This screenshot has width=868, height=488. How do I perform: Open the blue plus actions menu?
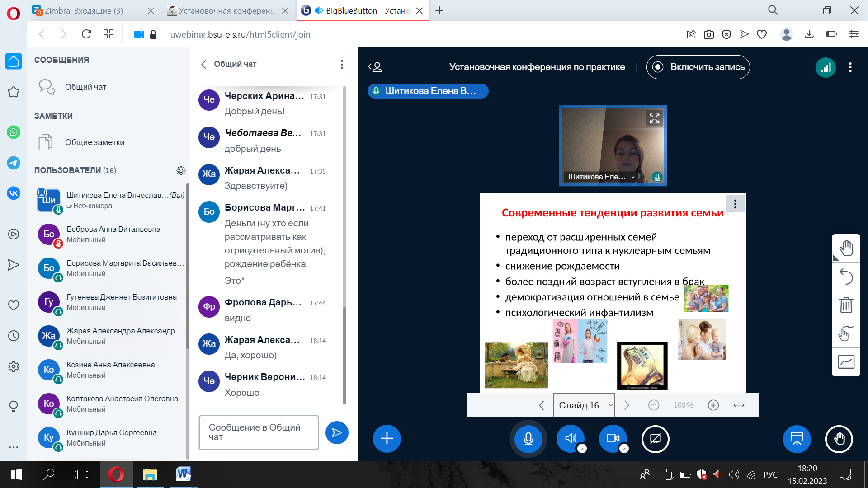(x=387, y=439)
